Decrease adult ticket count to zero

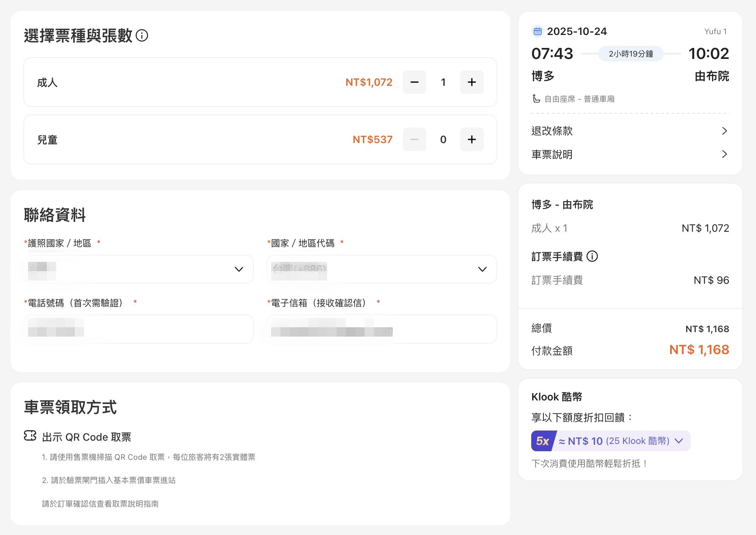(x=414, y=82)
